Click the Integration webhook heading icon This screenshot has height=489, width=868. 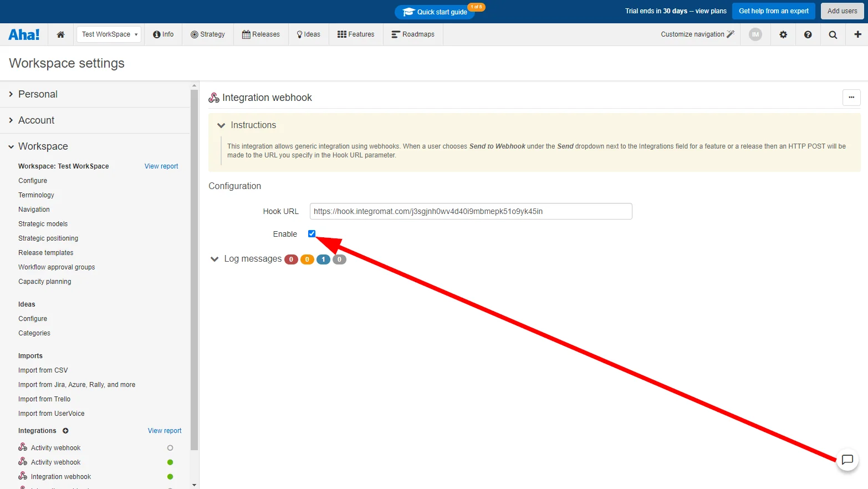214,98
